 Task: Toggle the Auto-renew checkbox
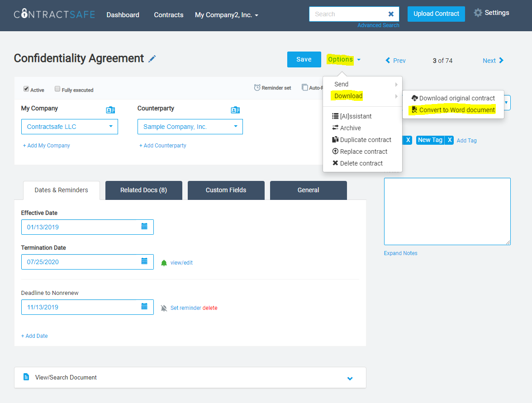point(305,88)
